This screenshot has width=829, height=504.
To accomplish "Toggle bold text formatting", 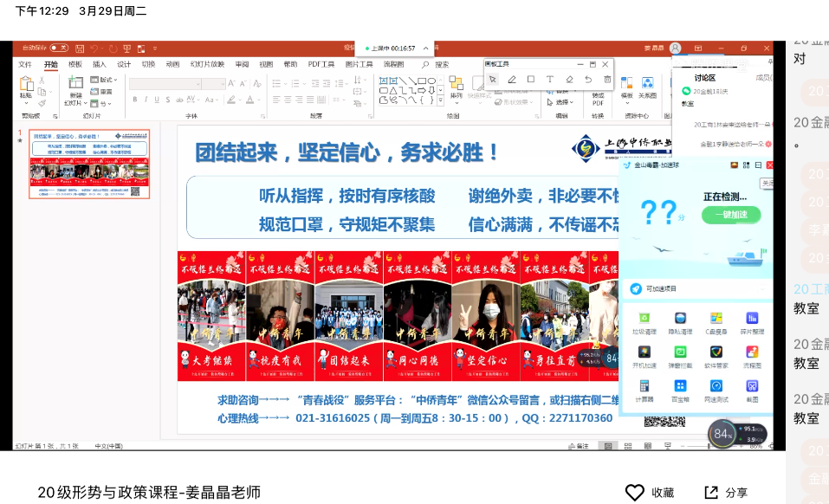I will coord(136,99).
